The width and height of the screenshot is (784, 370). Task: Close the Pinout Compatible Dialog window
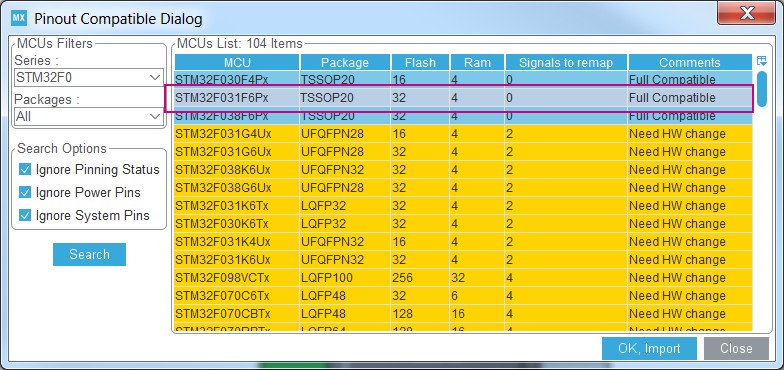746,14
